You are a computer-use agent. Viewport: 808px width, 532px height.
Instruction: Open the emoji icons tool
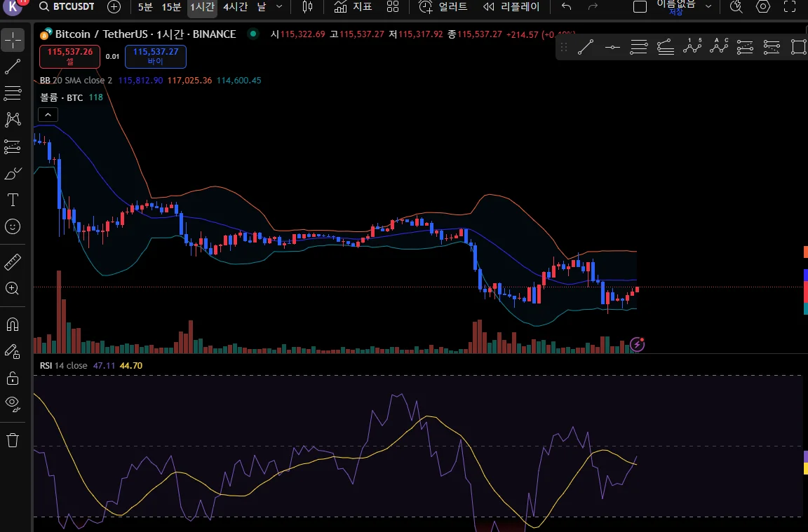tap(13, 226)
